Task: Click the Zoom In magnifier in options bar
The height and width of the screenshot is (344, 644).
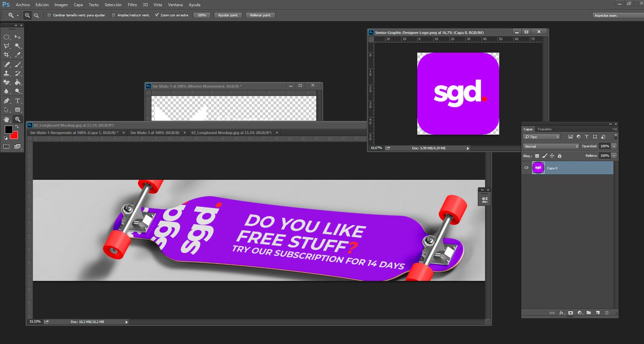Action: 27,15
